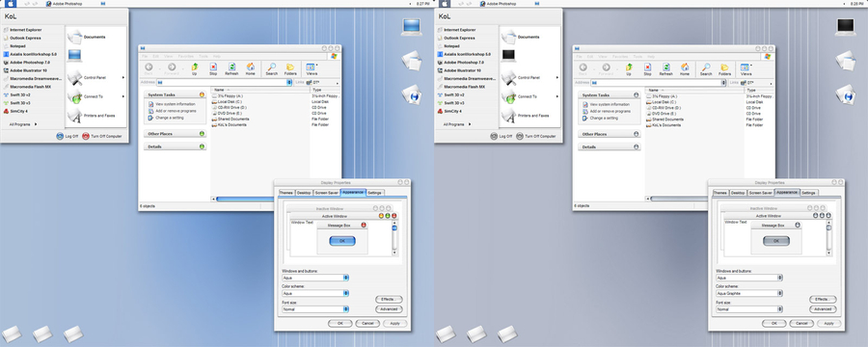Click Apple logo start button, blue Aqua menu bar
The image size is (868, 347).
tap(11, 3)
